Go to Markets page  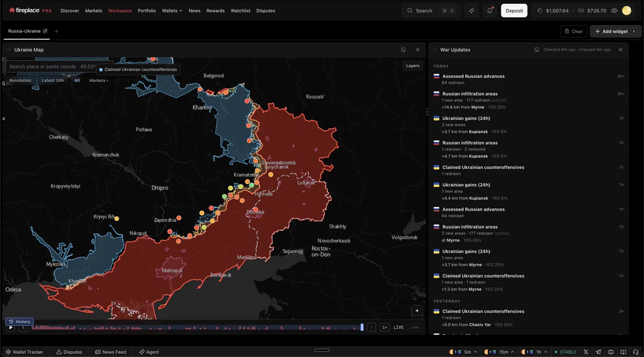point(93,11)
